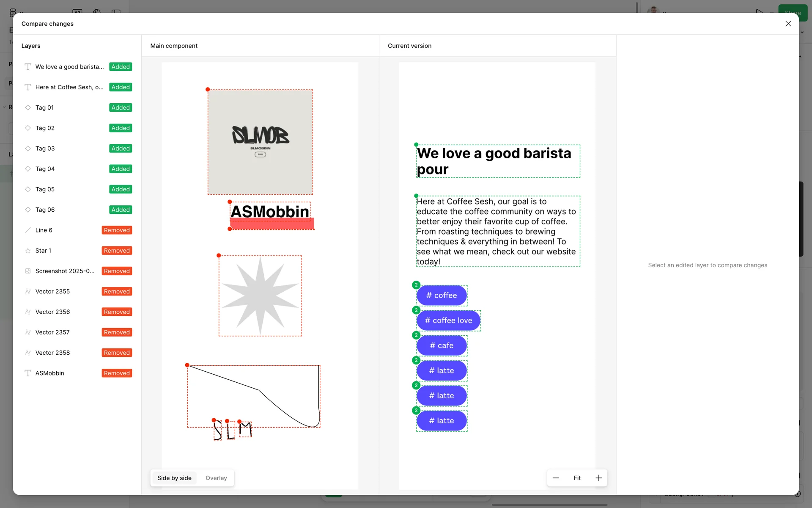The width and height of the screenshot is (812, 508).
Task: Zoom out with the minus icon
Action: [x=556, y=478]
